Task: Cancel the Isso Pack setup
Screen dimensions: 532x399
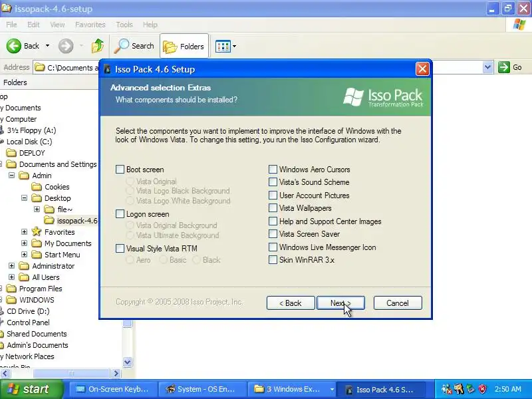Action: point(398,303)
